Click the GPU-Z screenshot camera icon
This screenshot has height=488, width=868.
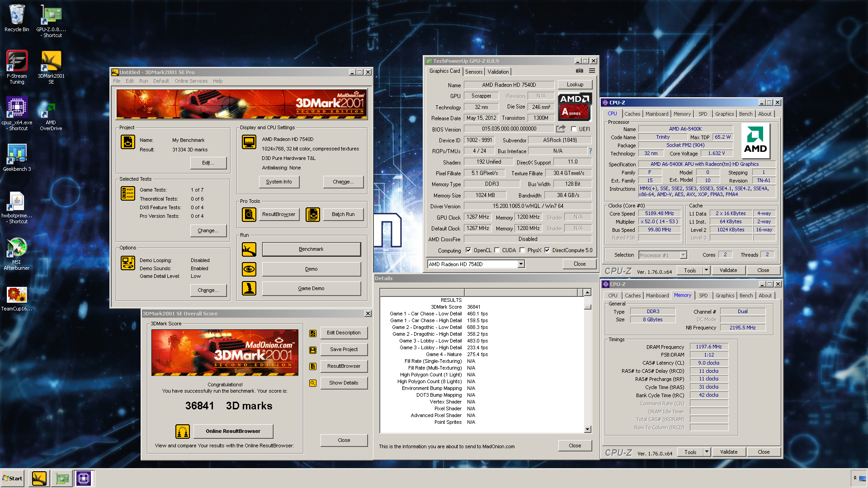579,71
